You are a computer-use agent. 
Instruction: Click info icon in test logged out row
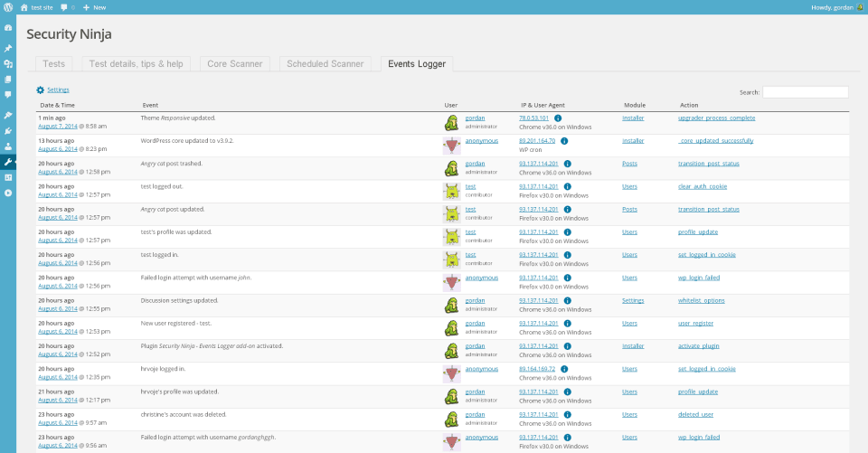pos(568,186)
